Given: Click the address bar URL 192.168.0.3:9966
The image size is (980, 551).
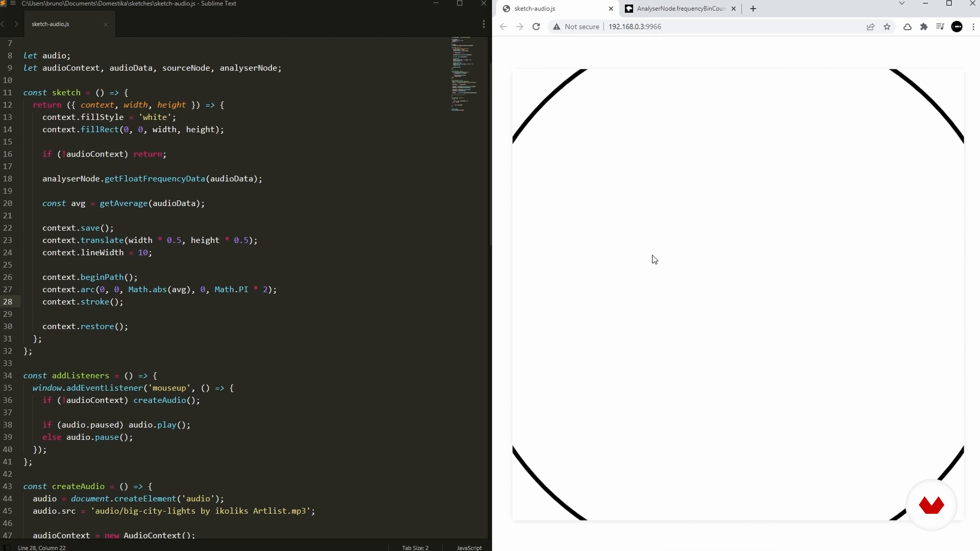Looking at the screenshot, I should [x=634, y=27].
